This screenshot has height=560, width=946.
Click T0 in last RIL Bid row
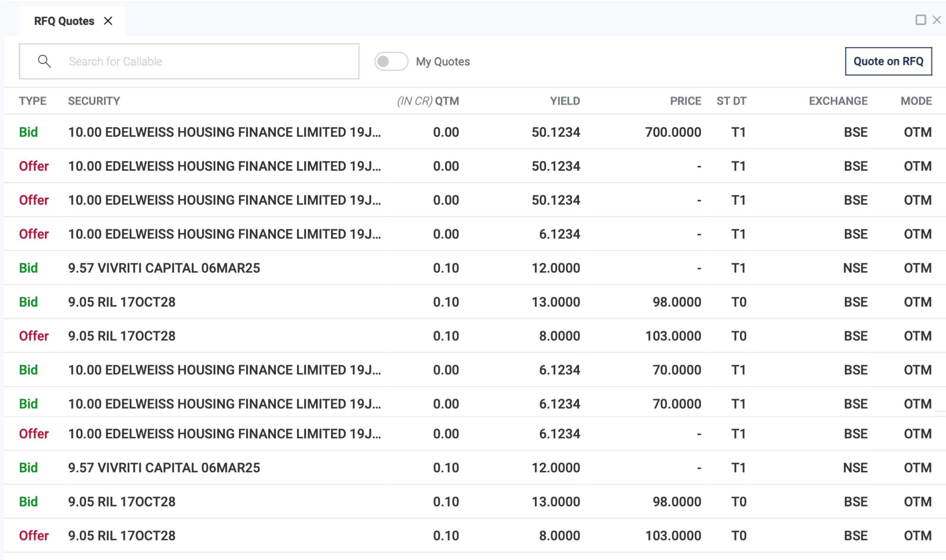pos(739,502)
